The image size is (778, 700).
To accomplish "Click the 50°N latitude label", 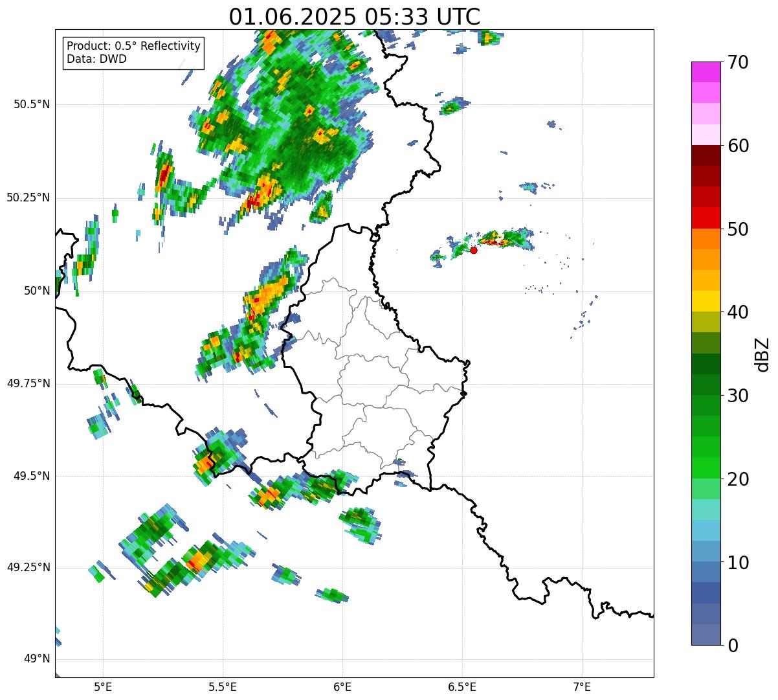I will click(x=37, y=291).
